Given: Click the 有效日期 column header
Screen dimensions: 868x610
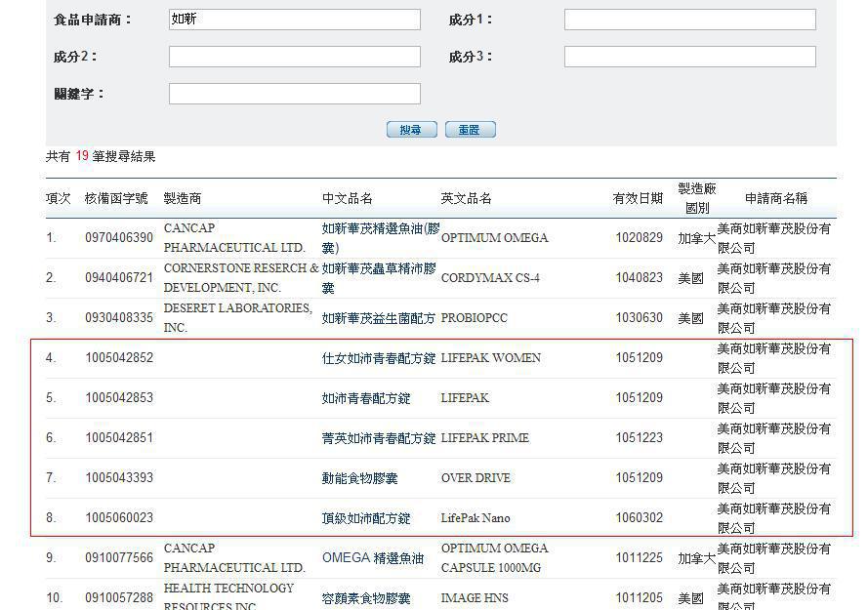Looking at the screenshot, I should [x=638, y=198].
